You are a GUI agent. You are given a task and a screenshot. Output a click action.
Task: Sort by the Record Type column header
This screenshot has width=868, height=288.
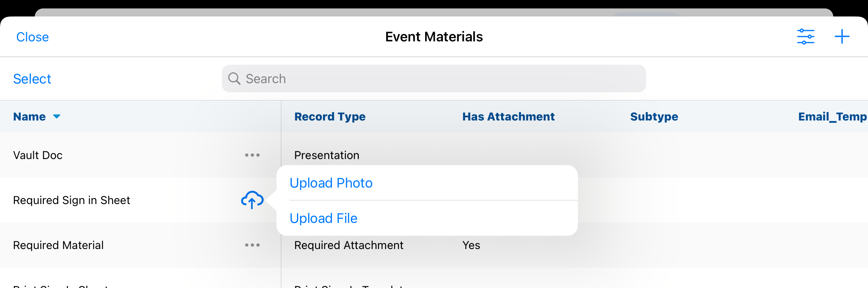pyautogui.click(x=330, y=116)
